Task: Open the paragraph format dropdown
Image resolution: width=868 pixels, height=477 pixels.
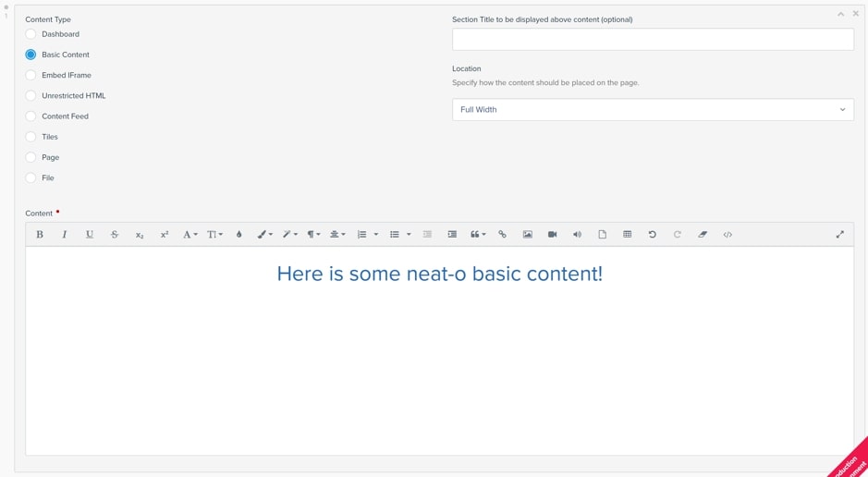Action: coord(313,235)
